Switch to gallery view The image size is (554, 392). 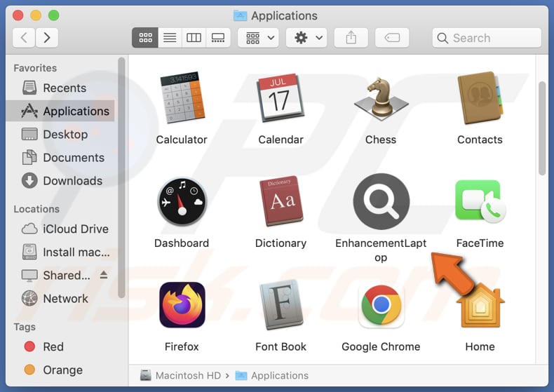tap(218, 37)
